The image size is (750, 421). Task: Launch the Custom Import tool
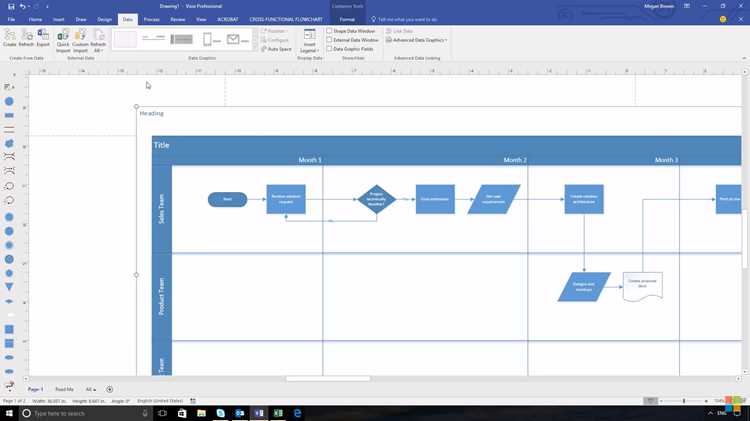coord(80,41)
